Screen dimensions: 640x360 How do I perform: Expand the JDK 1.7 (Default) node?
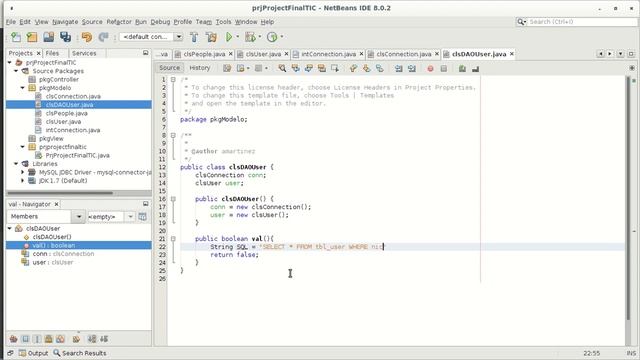tap(22, 181)
